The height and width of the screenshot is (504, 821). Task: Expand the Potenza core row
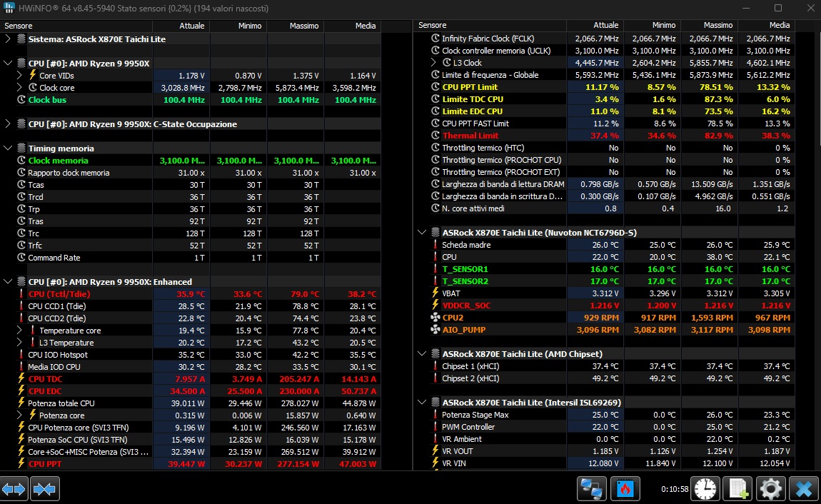coord(19,415)
